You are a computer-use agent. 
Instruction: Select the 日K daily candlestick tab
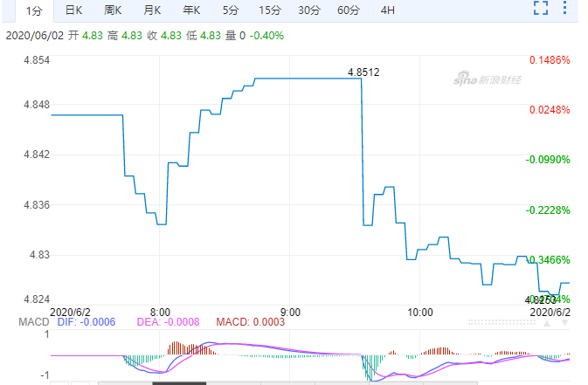coord(73,10)
